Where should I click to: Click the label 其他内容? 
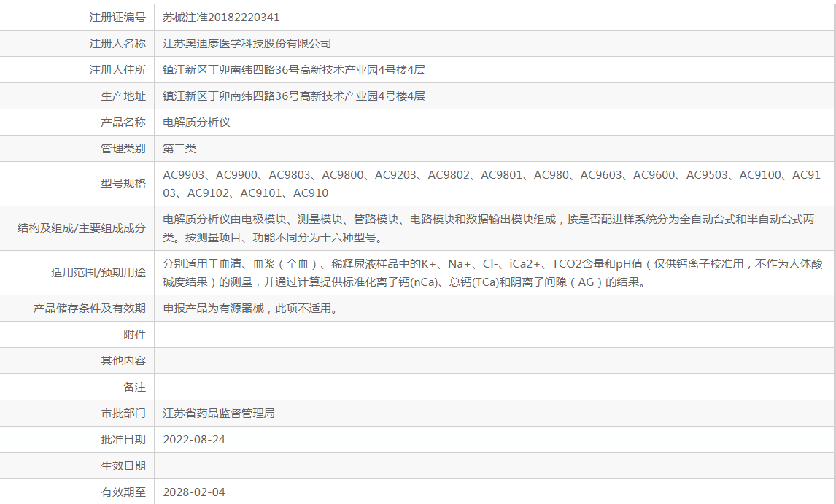tap(123, 360)
